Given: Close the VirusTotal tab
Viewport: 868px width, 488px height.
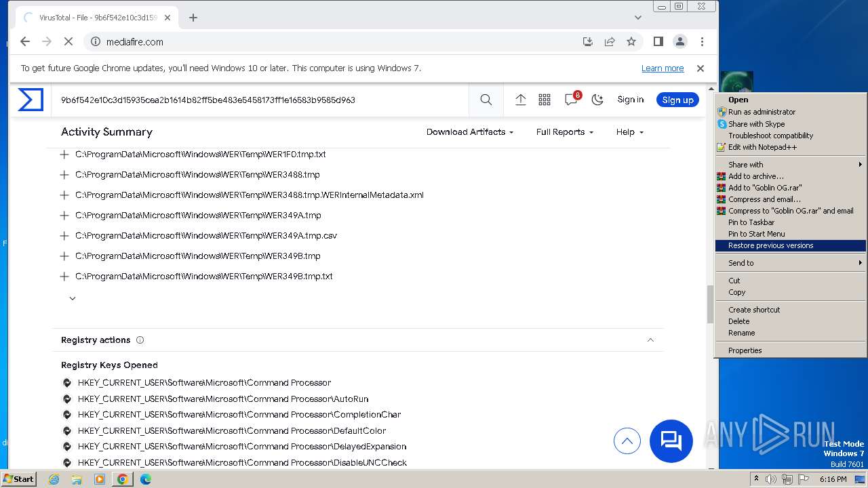Looking at the screenshot, I should pos(167,18).
